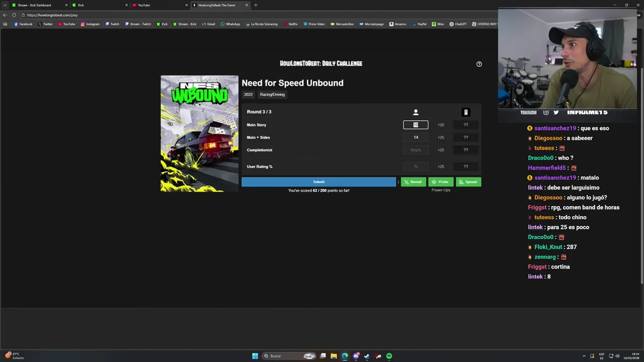644x362 pixels.
Task: Open Steam from the taskbar
Action: [x=367, y=356]
